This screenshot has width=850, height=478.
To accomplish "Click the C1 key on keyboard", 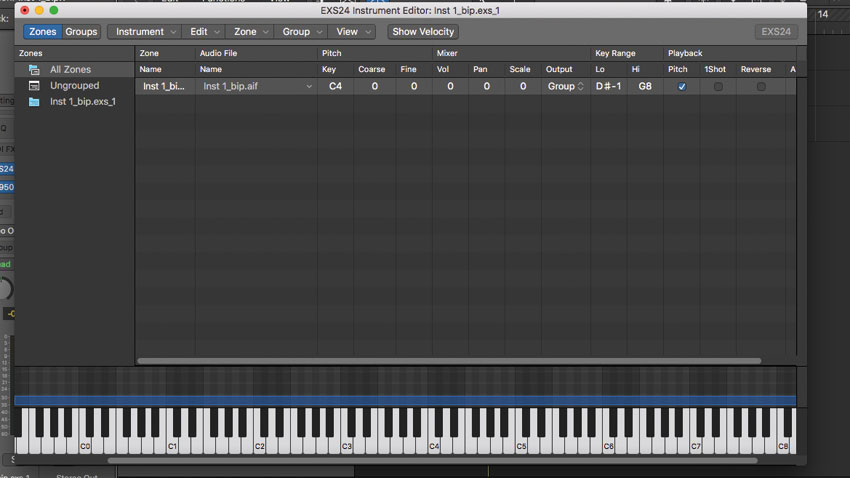I will [x=172, y=445].
